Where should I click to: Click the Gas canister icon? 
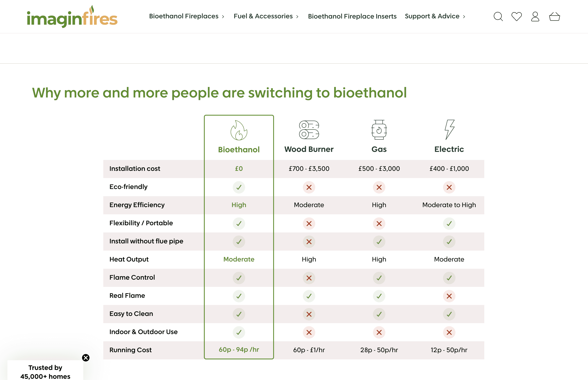[x=379, y=130]
